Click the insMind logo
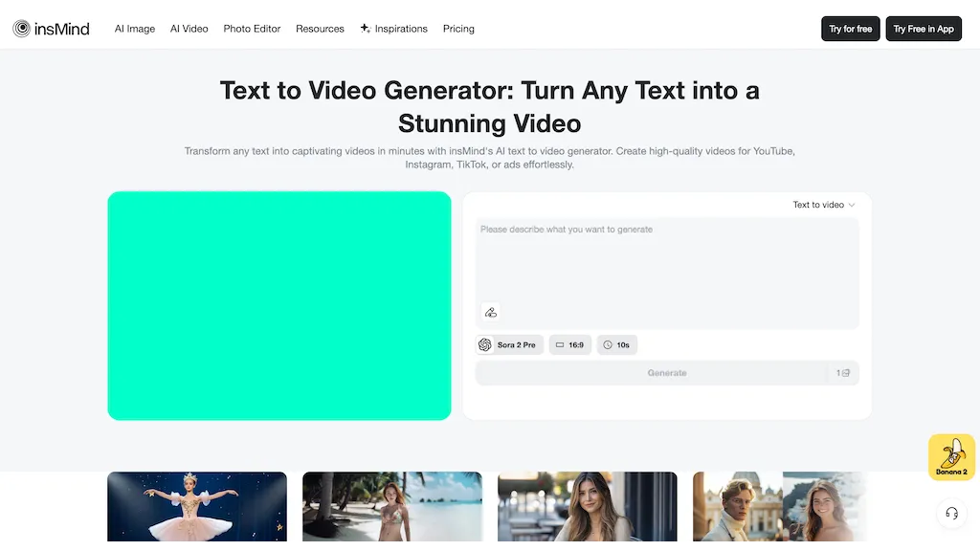The image size is (980, 551). click(x=51, y=29)
